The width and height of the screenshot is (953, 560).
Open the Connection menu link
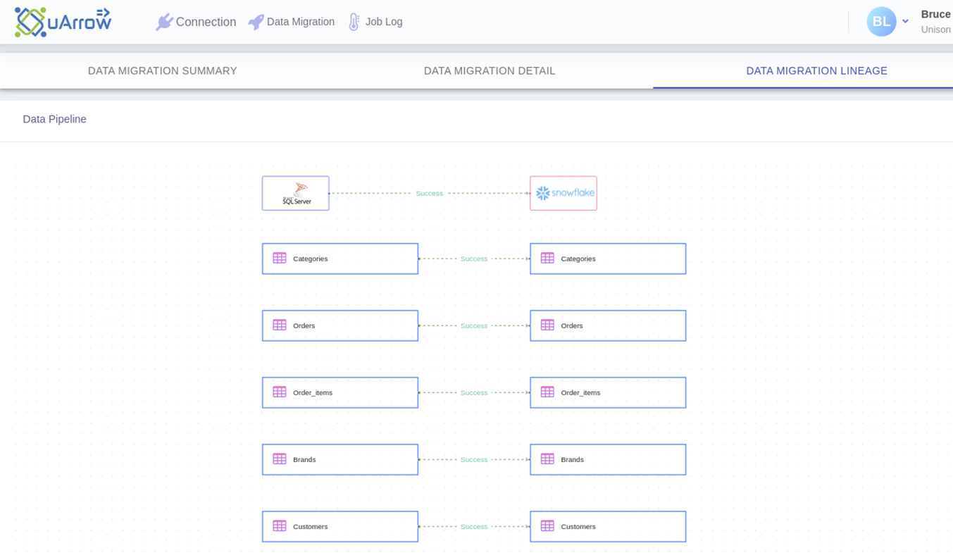tap(206, 22)
